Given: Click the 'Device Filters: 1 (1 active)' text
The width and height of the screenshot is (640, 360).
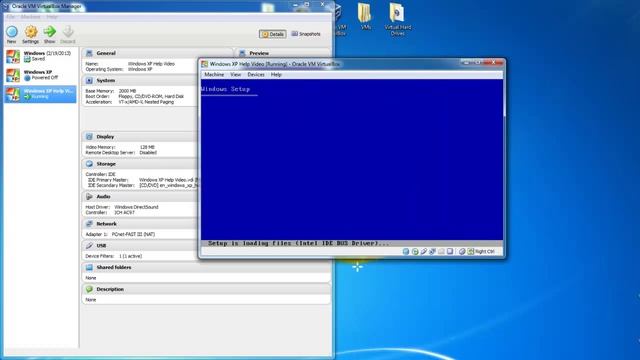Looking at the screenshot, I should click(113, 256).
